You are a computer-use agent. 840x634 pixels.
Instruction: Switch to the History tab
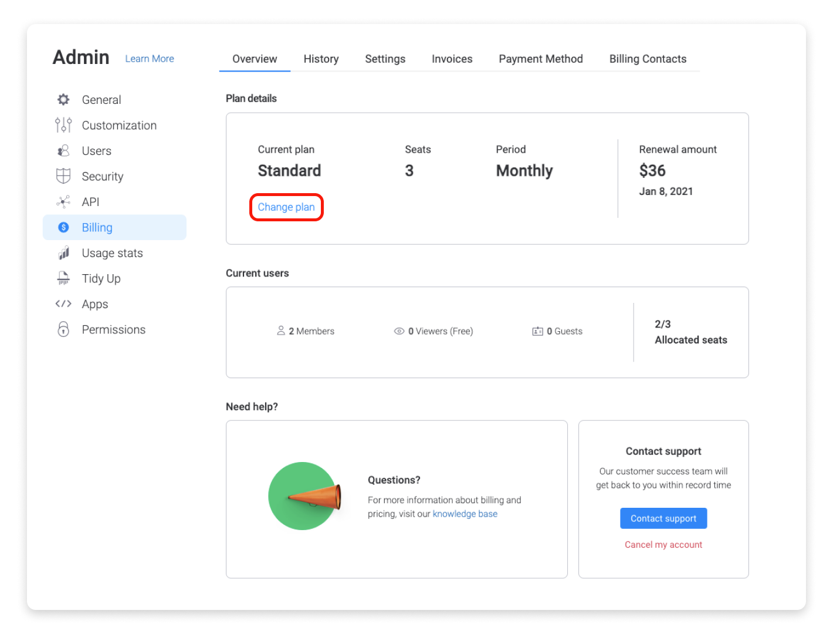click(321, 59)
